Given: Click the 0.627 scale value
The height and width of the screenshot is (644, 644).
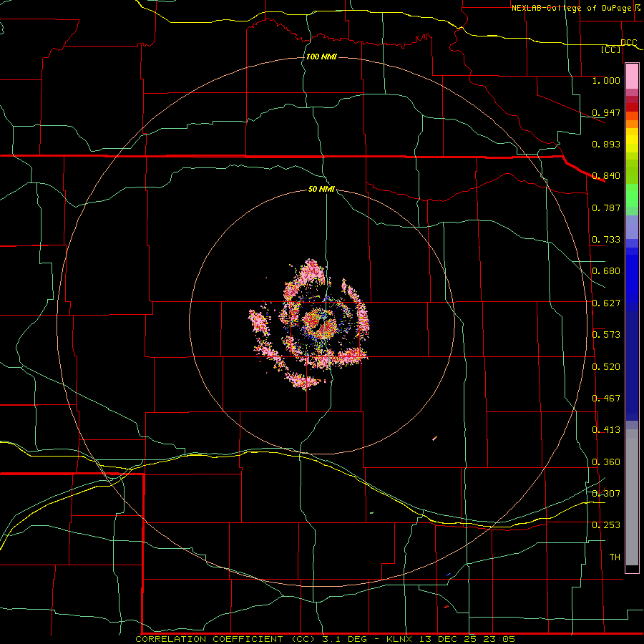Looking at the screenshot, I should point(606,303).
